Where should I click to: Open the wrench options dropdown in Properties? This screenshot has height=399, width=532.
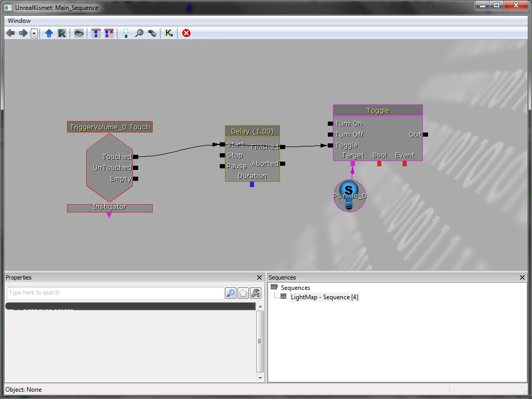tap(256, 293)
